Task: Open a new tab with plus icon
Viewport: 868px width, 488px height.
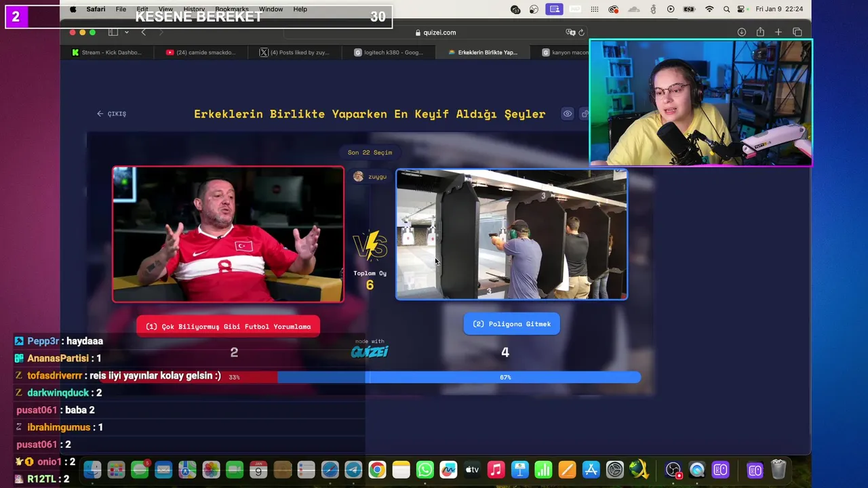Action: click(778, 33)
